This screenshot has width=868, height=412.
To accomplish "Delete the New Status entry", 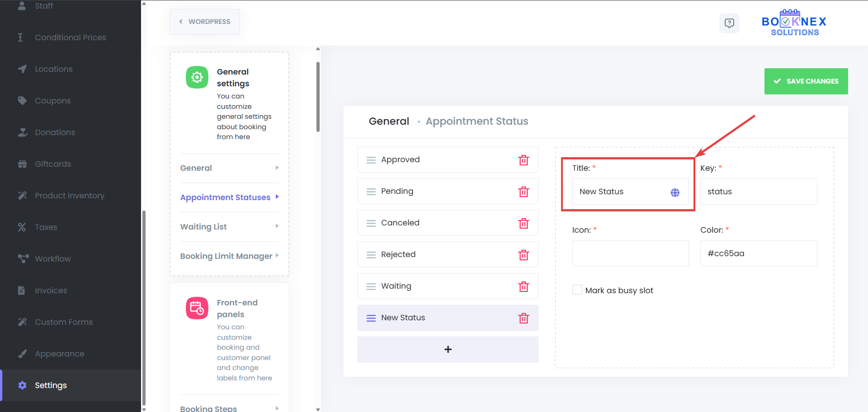I will tap(524, 318).
